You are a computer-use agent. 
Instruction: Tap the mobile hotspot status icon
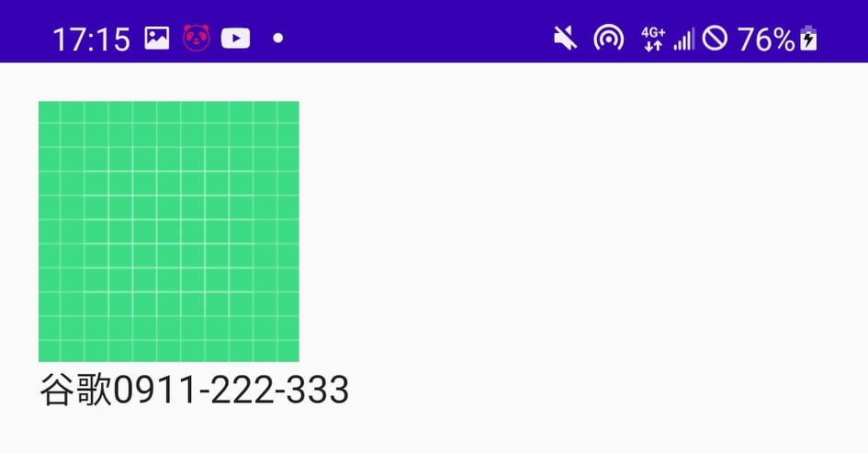click(x=608, y=39)
